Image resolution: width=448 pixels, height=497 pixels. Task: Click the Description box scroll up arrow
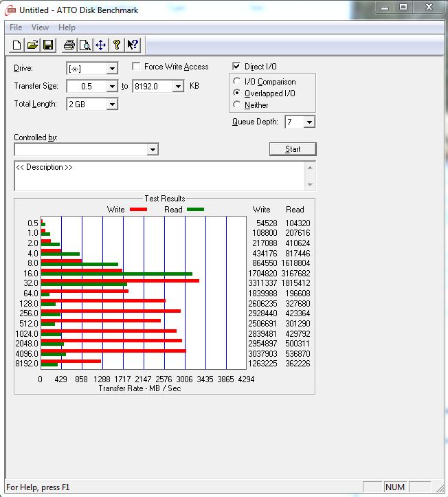(310, 168)
